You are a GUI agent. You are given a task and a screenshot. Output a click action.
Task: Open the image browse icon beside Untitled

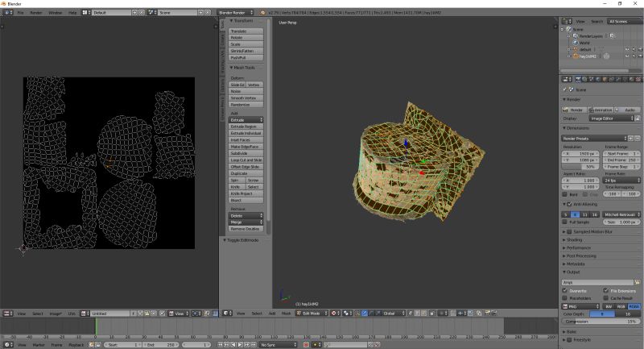click(x=85, y=314)
